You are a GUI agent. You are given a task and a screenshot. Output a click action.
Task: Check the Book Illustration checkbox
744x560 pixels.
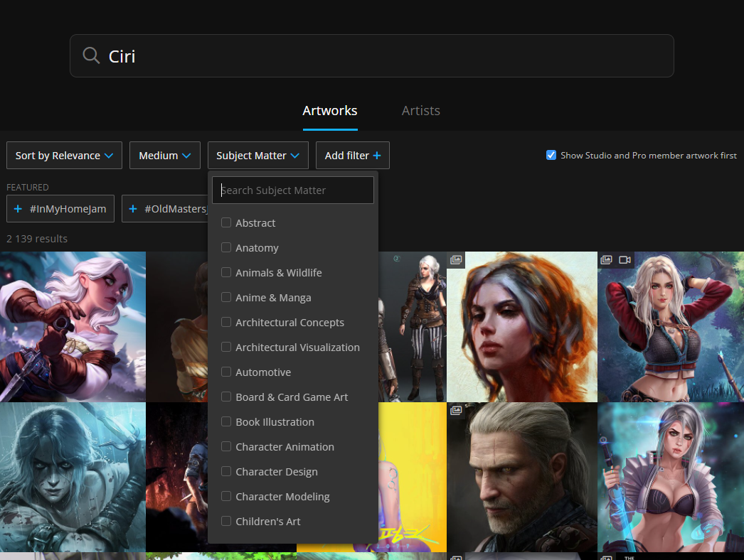point(226,421)
